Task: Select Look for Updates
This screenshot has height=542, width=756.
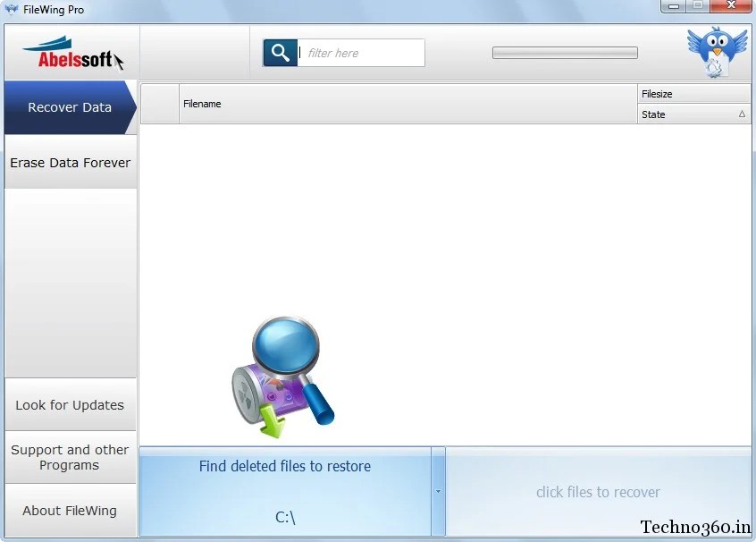Action: point(71,405)
